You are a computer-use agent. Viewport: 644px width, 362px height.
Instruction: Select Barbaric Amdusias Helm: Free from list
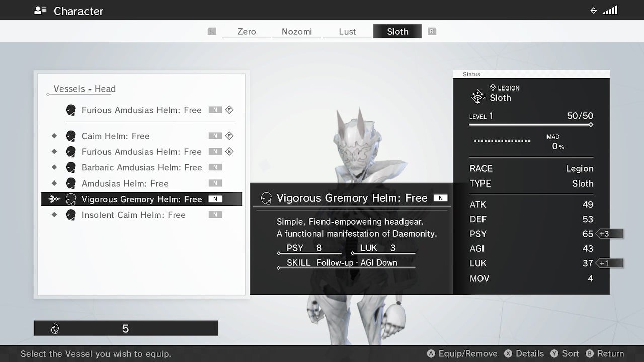pyautogui.click(x=141, y=167)
